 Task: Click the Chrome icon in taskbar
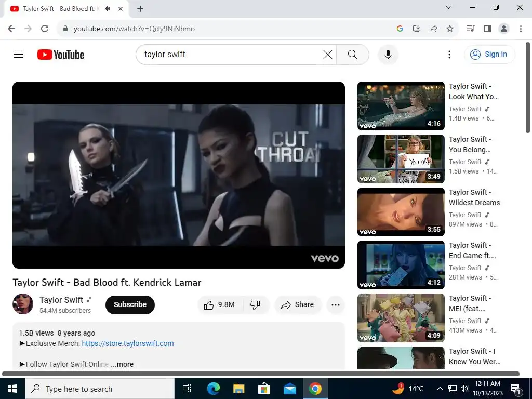click(x=315, y=389)
